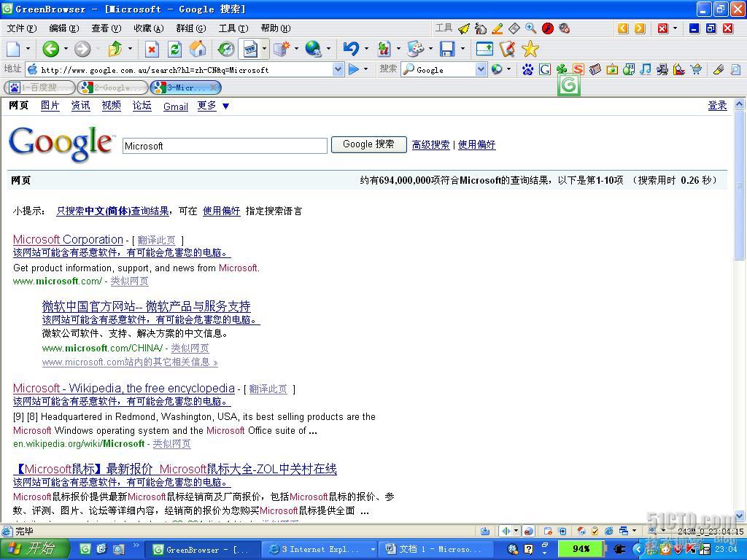Open the 收藏(A) menu
Screen dimensions: 747x560
coord(149,28)
